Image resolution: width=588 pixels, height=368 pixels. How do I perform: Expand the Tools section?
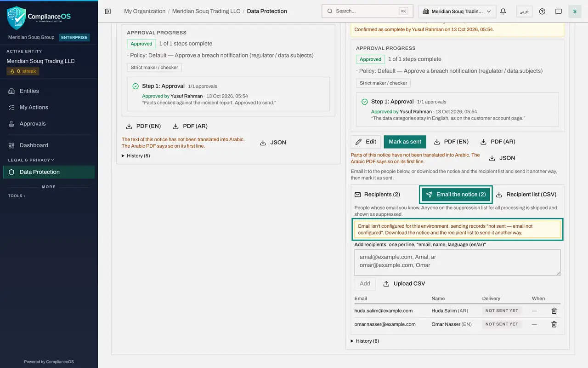pyautogui.click(x=17, y=196)
